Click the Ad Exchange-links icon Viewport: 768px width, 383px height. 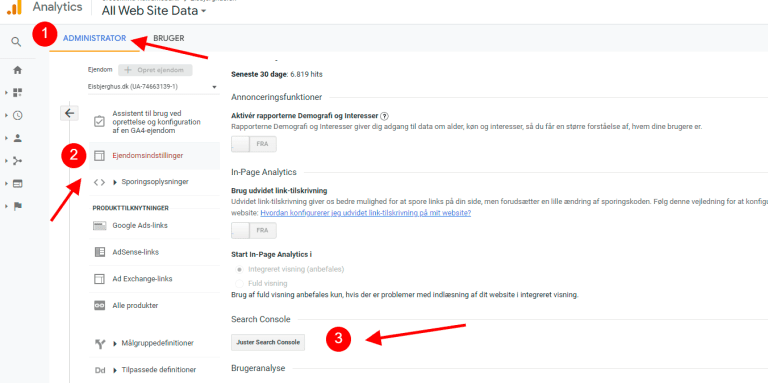[x=99, y=279]
